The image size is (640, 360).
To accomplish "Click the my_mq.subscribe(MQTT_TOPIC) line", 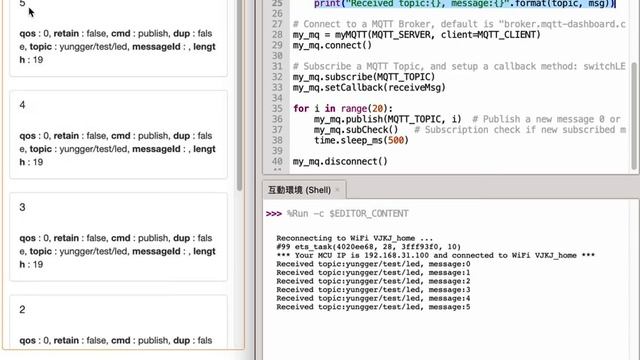I will coord(364,77).
